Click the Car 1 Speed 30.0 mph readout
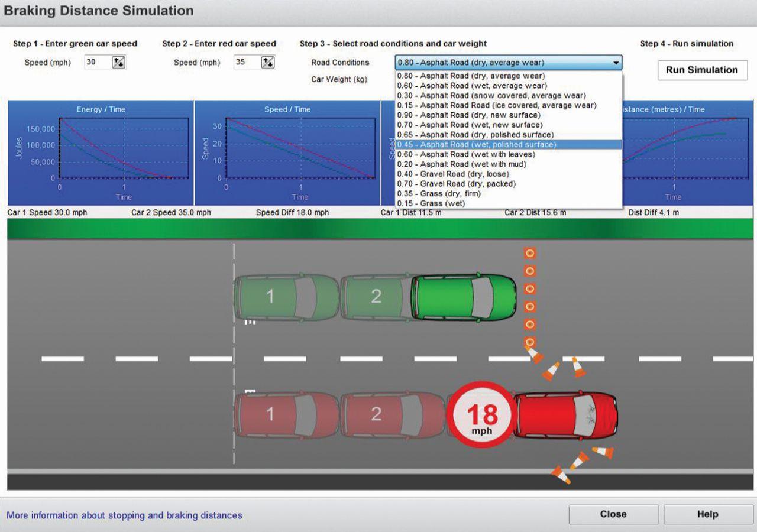 pyautogui.click(x=47, y=213)
